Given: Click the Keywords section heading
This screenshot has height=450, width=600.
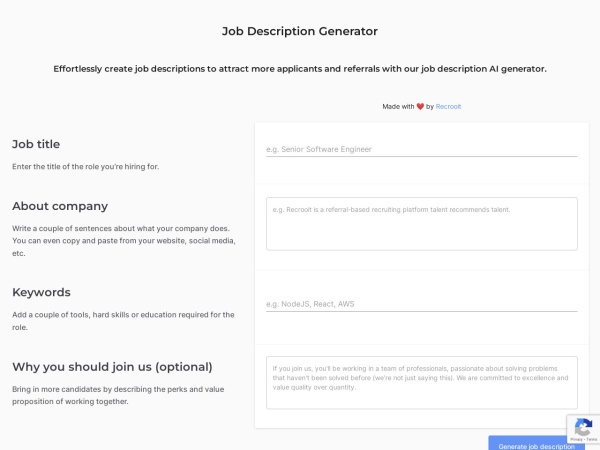Looking at the screenshot, I should point(41,292).
